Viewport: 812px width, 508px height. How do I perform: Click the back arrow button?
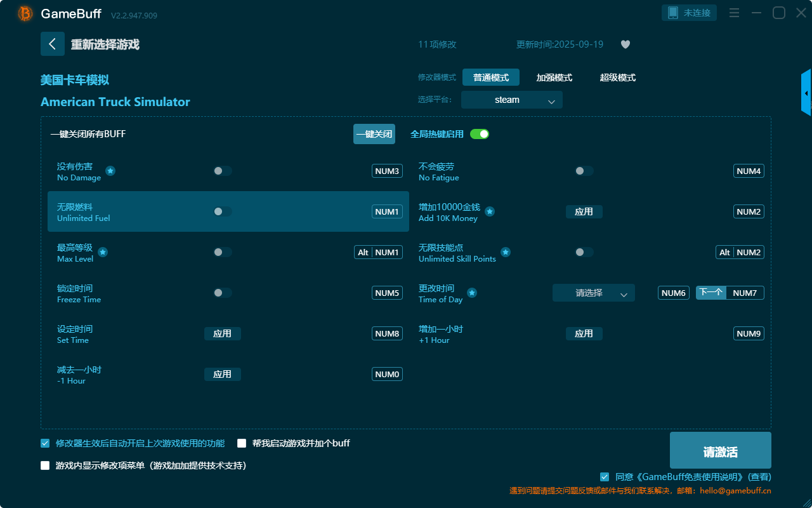click(53, 44)
